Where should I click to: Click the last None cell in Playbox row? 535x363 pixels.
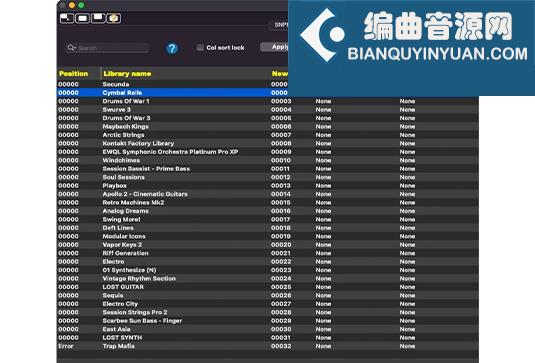pos(407,186)
